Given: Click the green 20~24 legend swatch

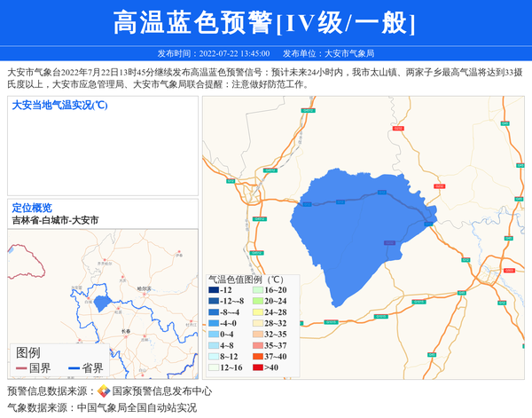Looking at the screenshot, I should pyautogui.click(x=257, y=302).
